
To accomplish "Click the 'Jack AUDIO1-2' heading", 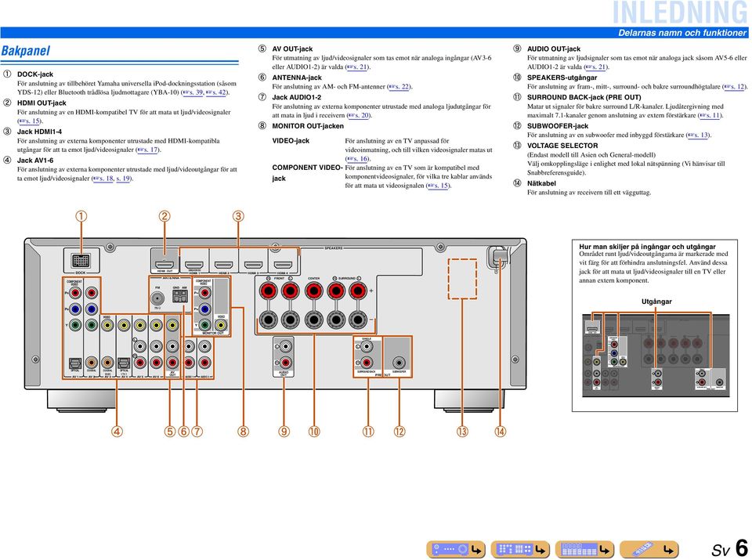I will point(296,97).
